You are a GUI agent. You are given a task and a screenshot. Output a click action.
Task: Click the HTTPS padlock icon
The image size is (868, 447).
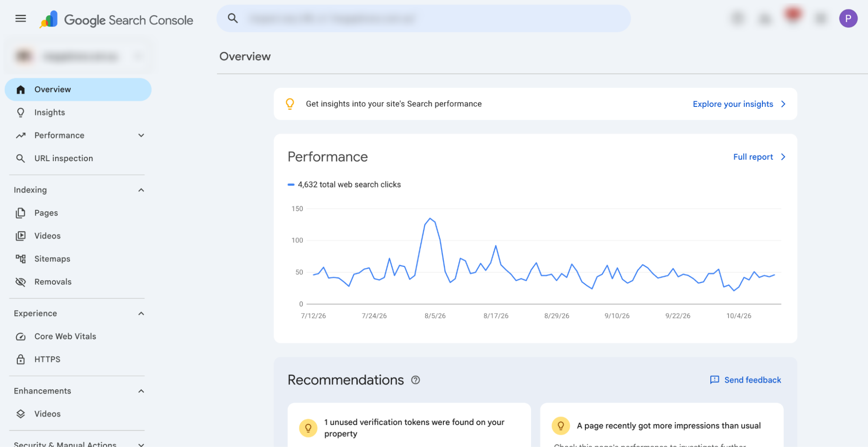(20, 359)
